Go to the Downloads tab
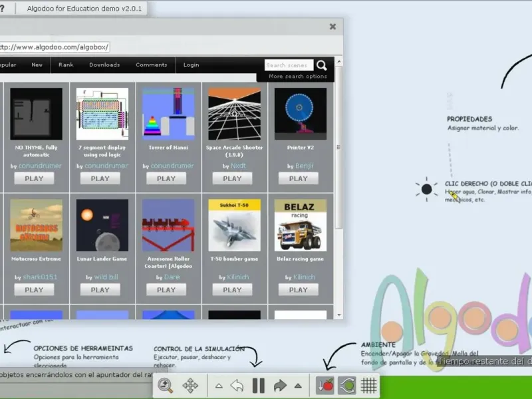 point(104,65)
